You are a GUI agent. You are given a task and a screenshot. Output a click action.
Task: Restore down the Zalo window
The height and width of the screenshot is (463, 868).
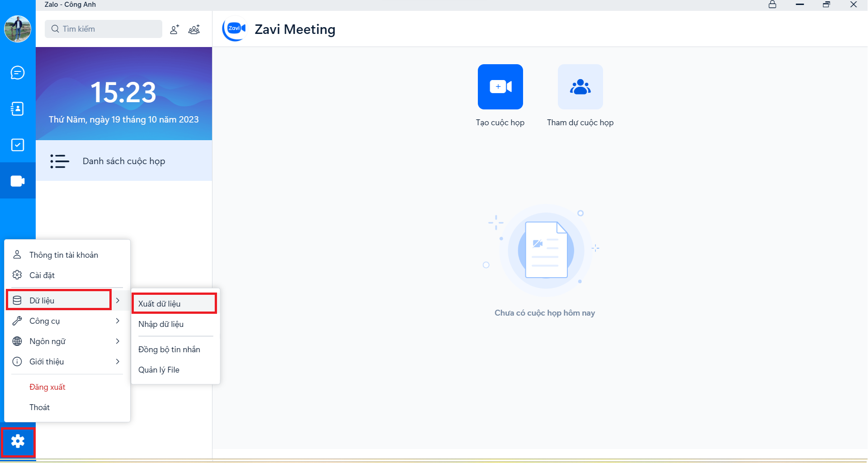click(x=826, y=5)
